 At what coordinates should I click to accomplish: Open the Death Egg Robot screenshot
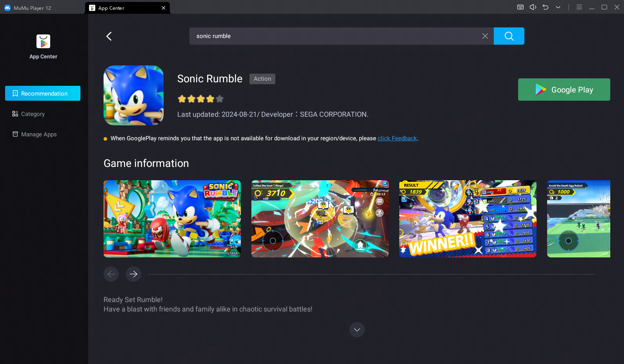[579, 219]
